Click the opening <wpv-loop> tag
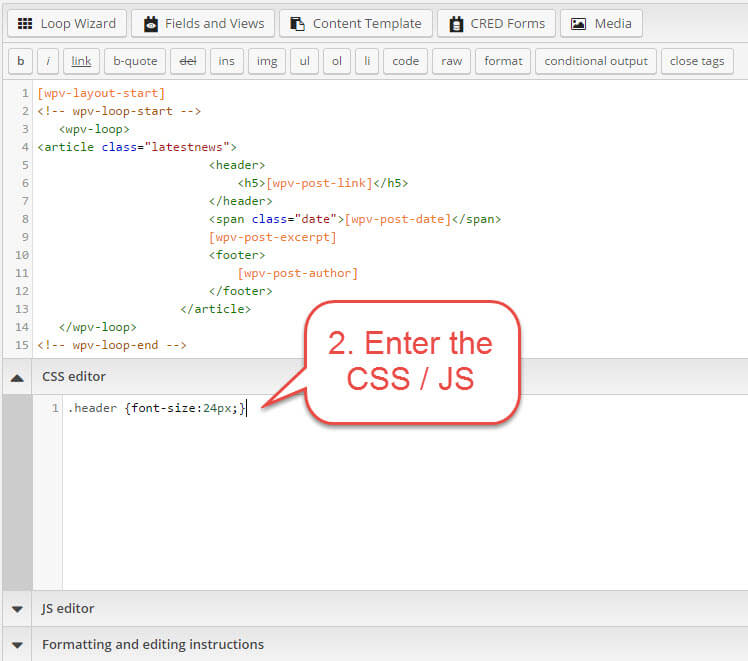 point(94,129)
